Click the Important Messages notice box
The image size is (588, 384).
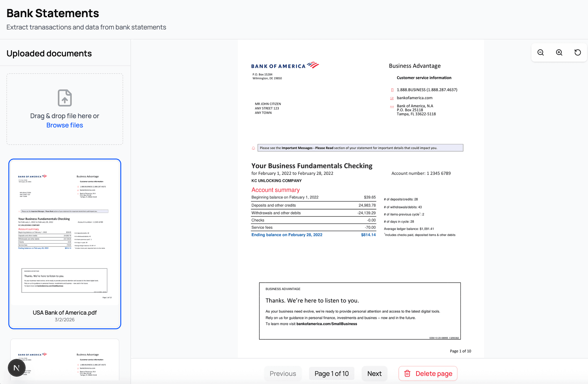(x=360, y=148)
